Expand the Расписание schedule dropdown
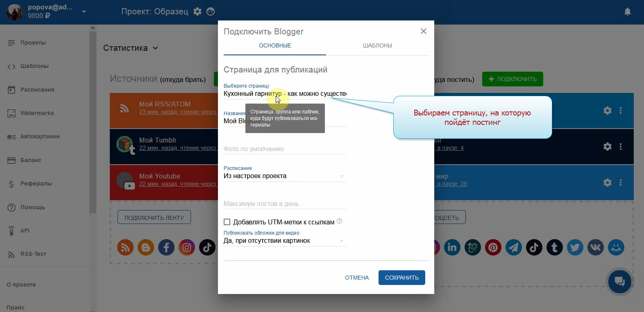 coord(285,176)
